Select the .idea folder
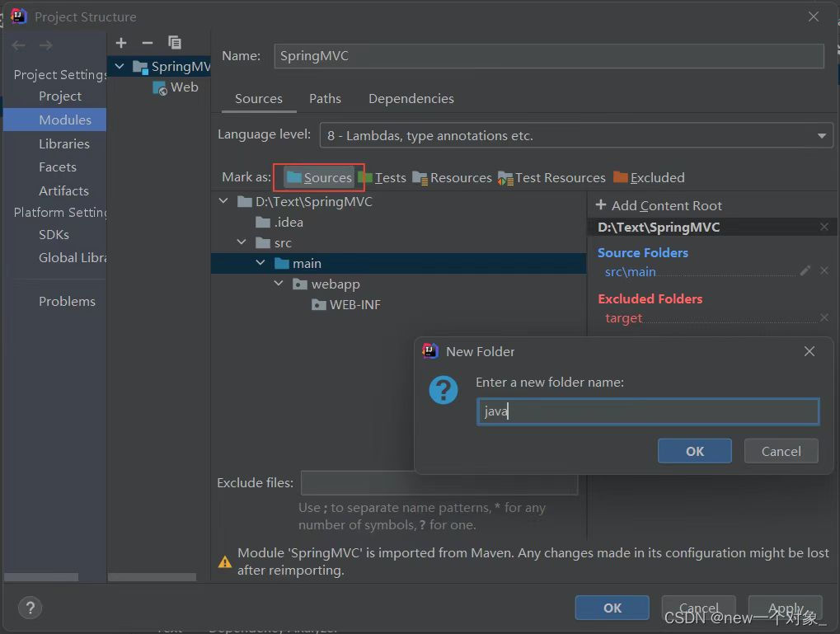840x634 pixels. [x=279, y=222]
